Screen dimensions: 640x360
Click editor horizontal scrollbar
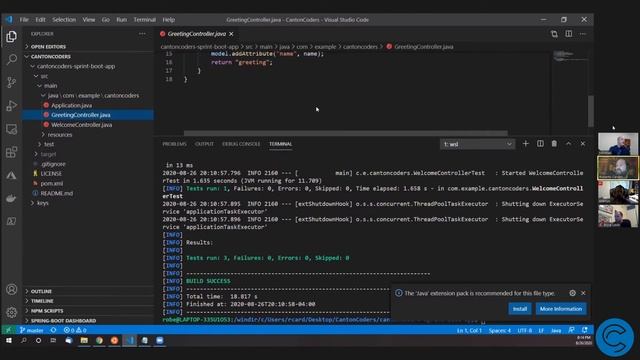346,133
